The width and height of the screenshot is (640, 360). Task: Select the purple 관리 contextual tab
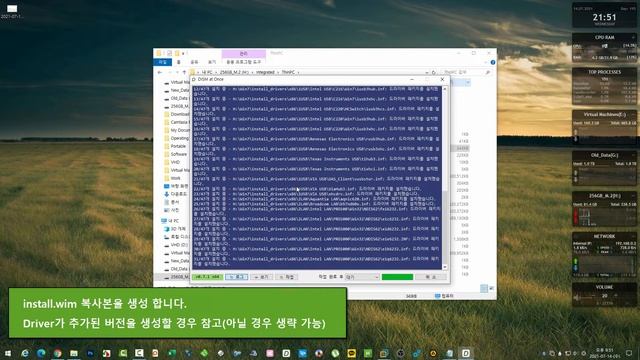[244, 53]
